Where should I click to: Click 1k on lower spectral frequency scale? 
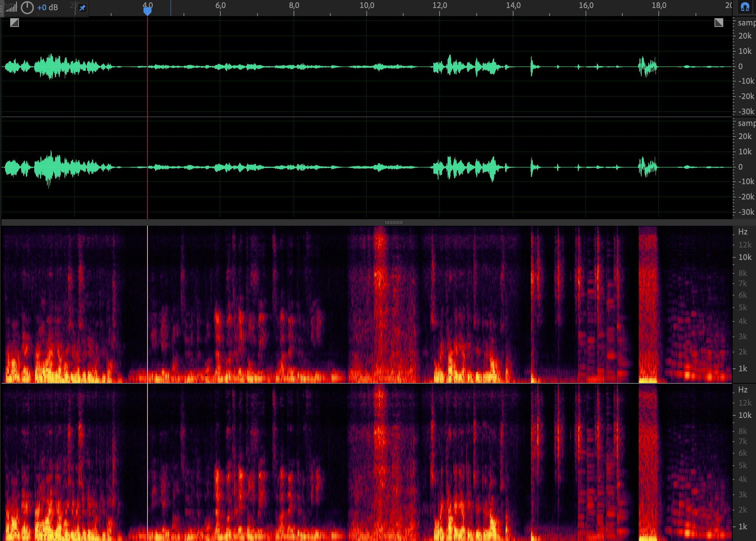(x=743, y=526)
